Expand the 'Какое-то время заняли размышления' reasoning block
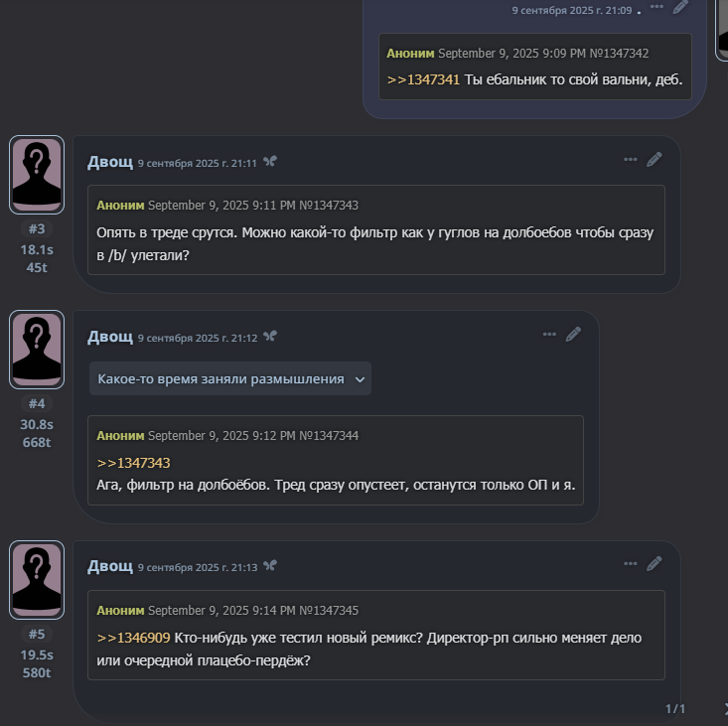The height and width of the screenshot is (726, 728). pyautogui.click(x=220, y=378)
